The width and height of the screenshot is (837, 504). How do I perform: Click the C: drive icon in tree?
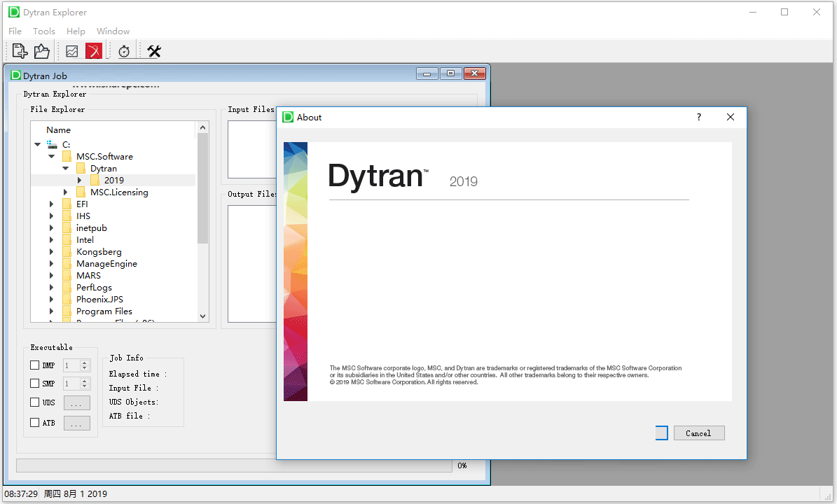[x=52, y=144]
